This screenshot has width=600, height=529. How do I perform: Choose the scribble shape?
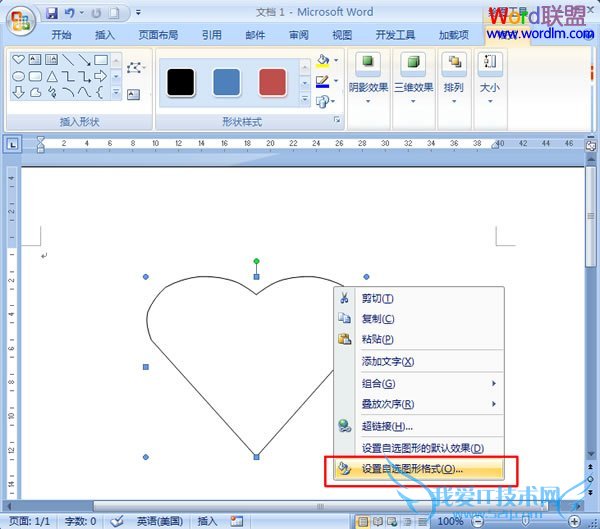click(52, 92)
